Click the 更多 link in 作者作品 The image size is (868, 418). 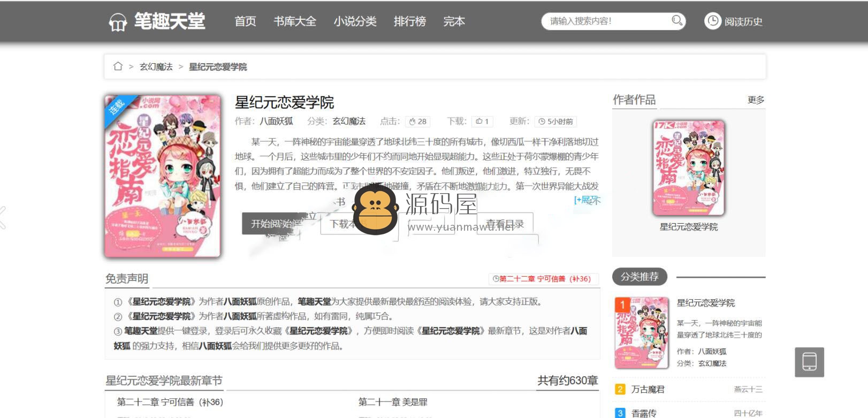(756, 100)
